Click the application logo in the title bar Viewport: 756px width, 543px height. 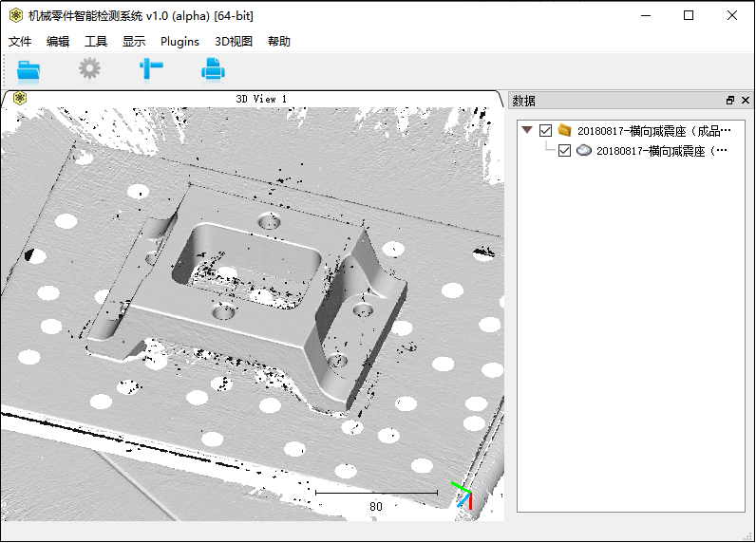click(x=16, y=15)
